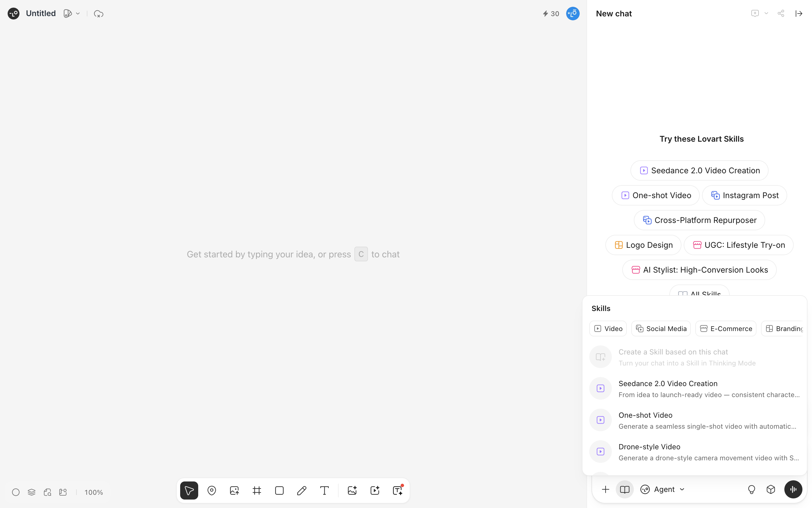812x508 pixels.
Task: Select the Rectangle shape tool
Action: click(x=279, y=491)
